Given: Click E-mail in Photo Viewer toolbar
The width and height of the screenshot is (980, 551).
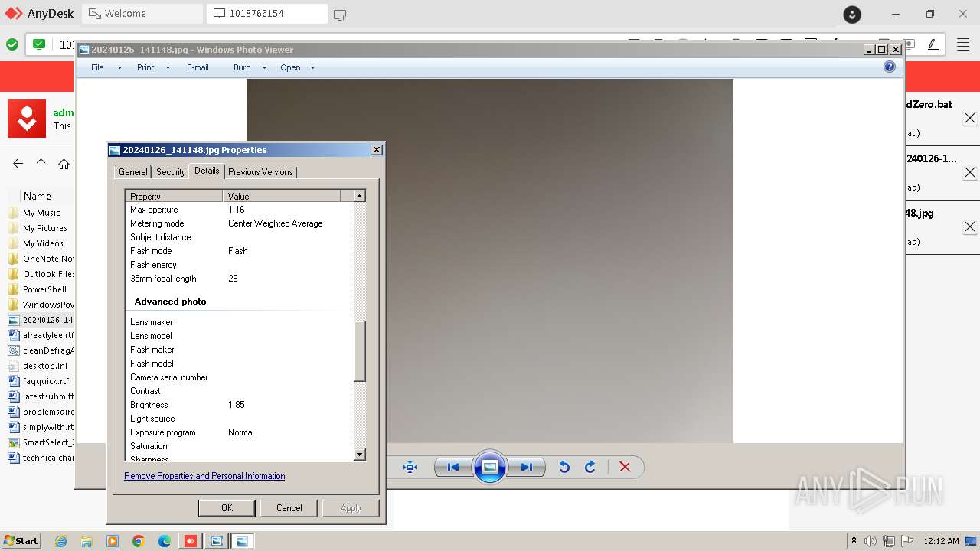Looking at the screenshot, I should point(198,67).
